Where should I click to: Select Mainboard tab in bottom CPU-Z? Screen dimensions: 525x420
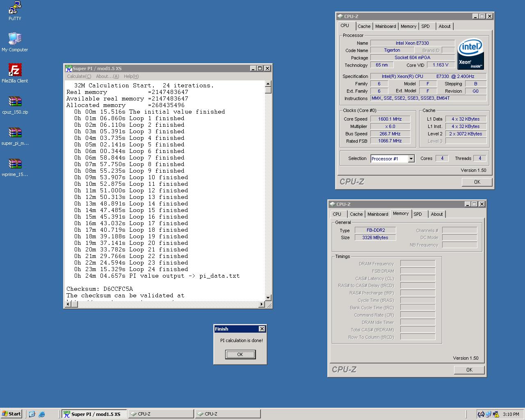(378, 214)
